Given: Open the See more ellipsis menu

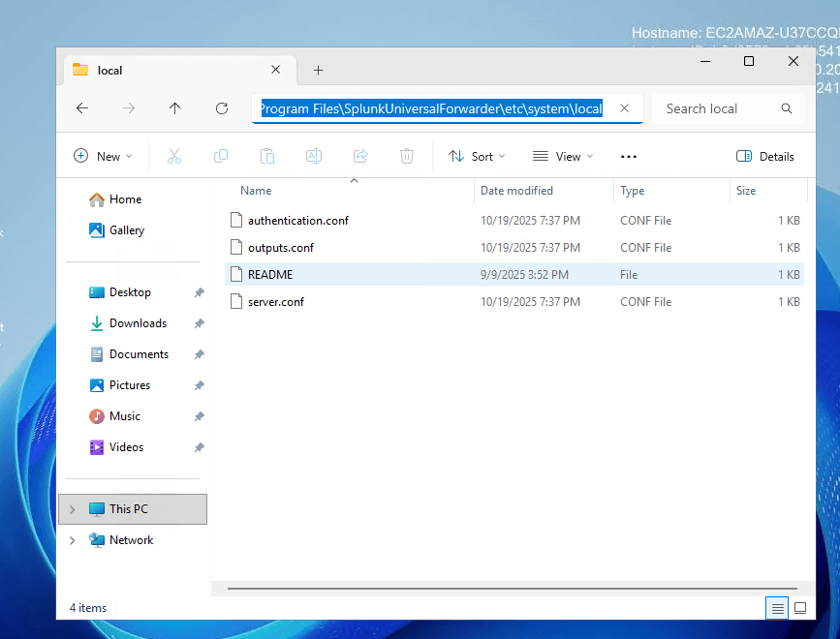Looking at the screenshot, I should click(x=629, y=156).
